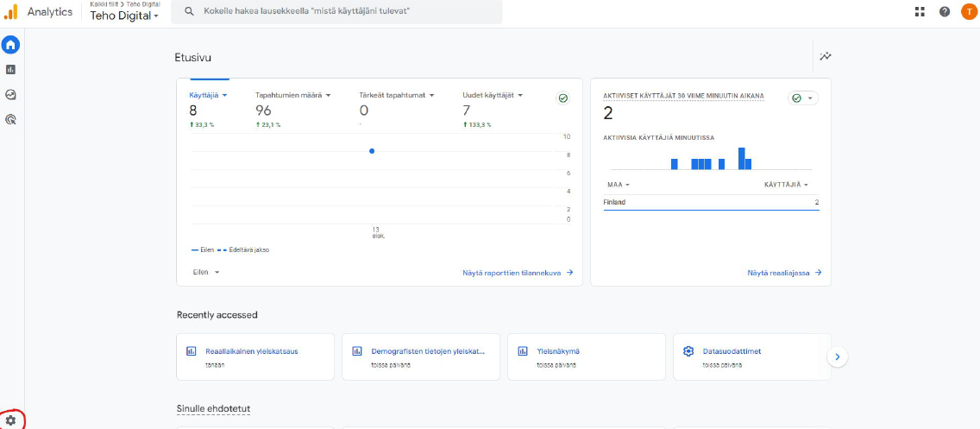Open the Home icon in left sidebar
This screenshot has height=429, width=980.
coord(10,45)
